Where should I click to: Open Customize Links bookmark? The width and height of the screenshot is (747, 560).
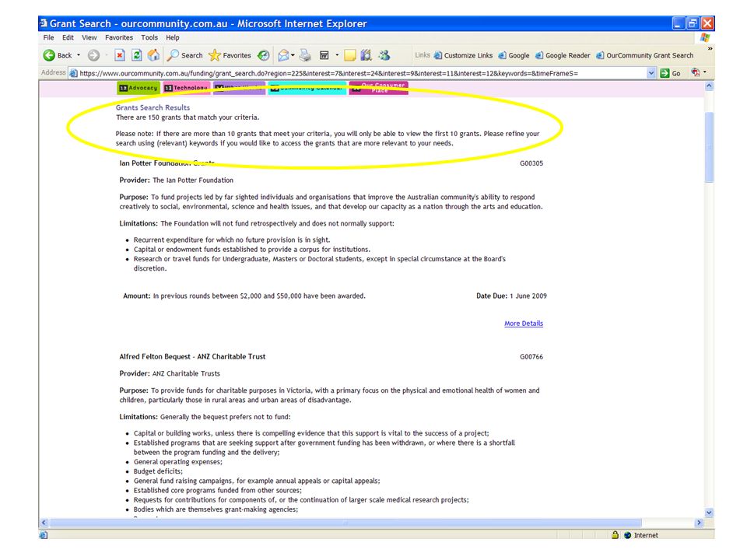[x=463, y=55]
